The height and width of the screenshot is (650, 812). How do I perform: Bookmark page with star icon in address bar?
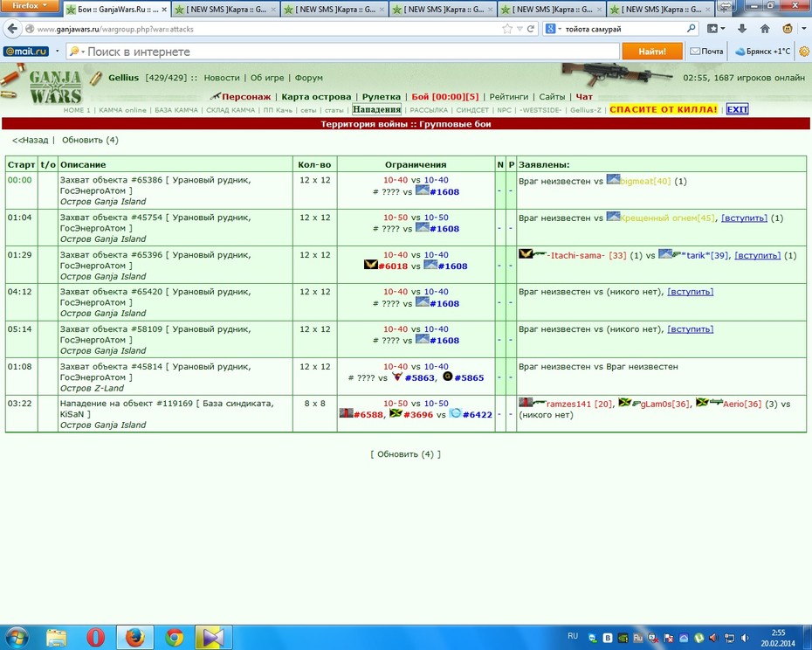(507, 29)
